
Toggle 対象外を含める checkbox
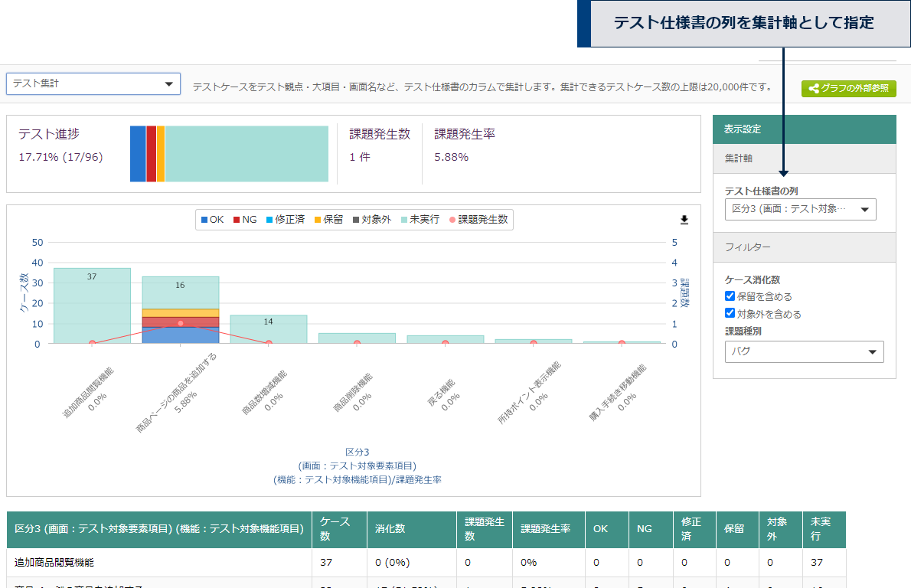click(x=730, y=313)
